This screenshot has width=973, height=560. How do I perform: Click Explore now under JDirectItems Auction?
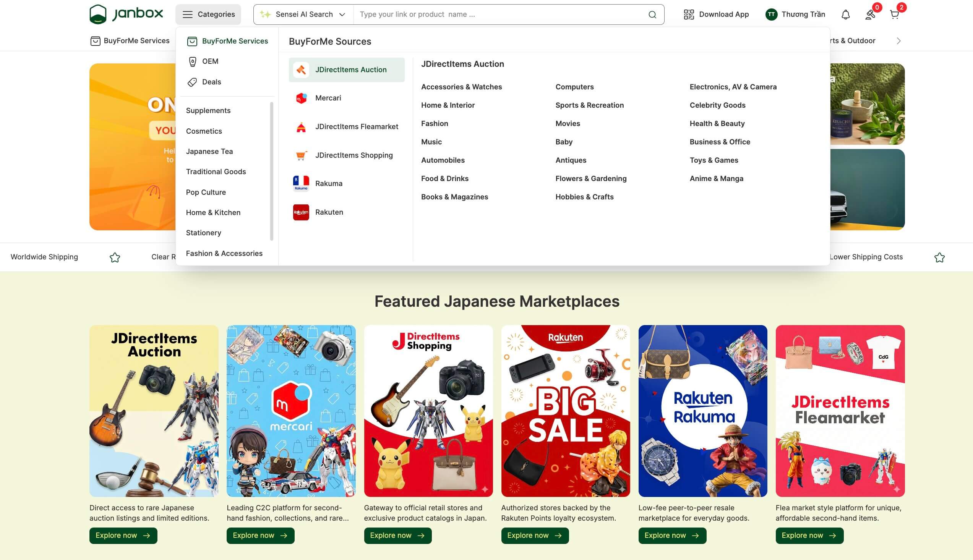(x=123, y=536)
